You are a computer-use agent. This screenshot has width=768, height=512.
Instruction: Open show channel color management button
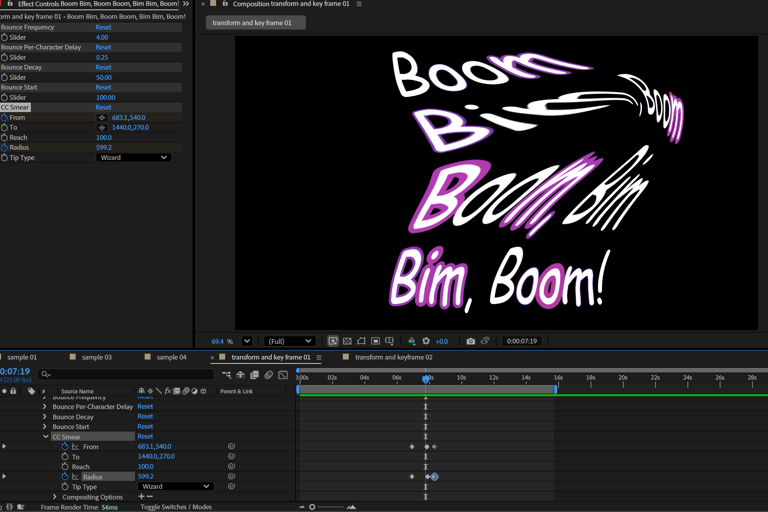coord(411,341)
